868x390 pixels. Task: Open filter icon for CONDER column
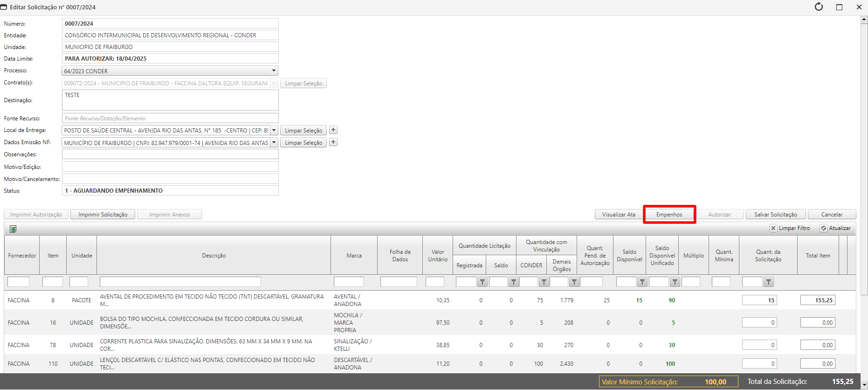tap(544, 282)
